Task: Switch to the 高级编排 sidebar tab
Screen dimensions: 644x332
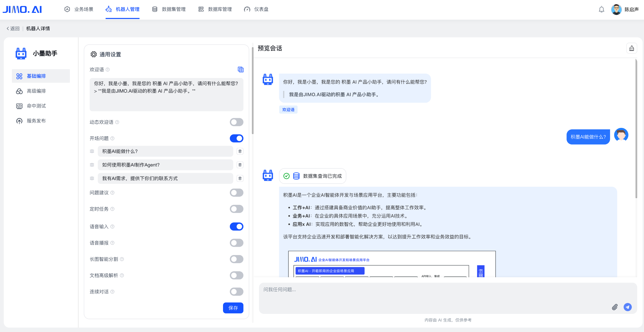Action: [x=36, y=91]
